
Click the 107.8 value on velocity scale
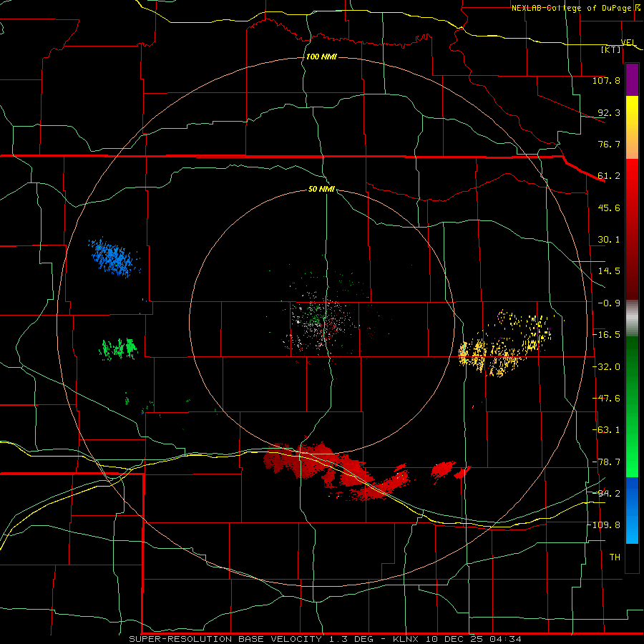(606, 80)
